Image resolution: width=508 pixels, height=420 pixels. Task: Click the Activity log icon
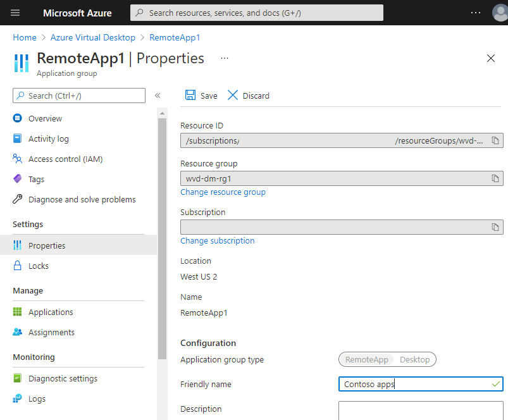pos(18,139)
